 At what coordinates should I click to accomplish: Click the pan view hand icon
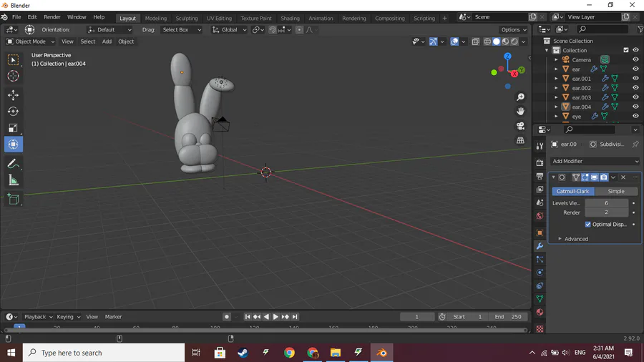click(520, 111)
